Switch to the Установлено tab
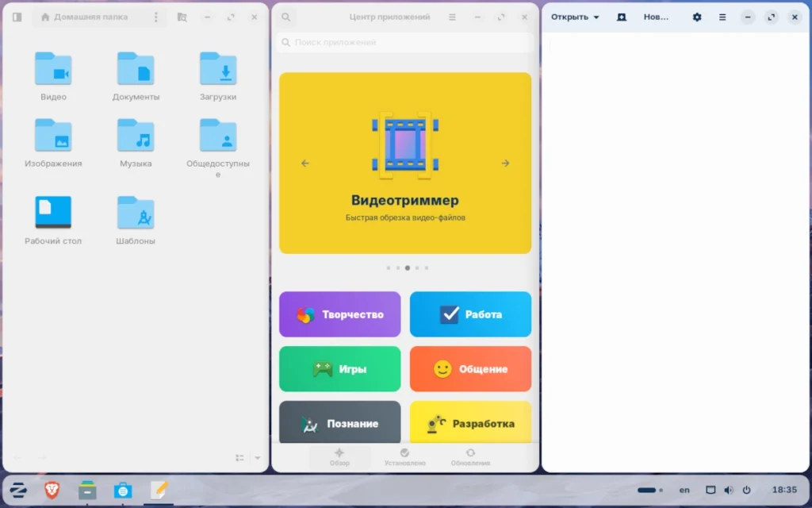812x508 pixels. 405,457
